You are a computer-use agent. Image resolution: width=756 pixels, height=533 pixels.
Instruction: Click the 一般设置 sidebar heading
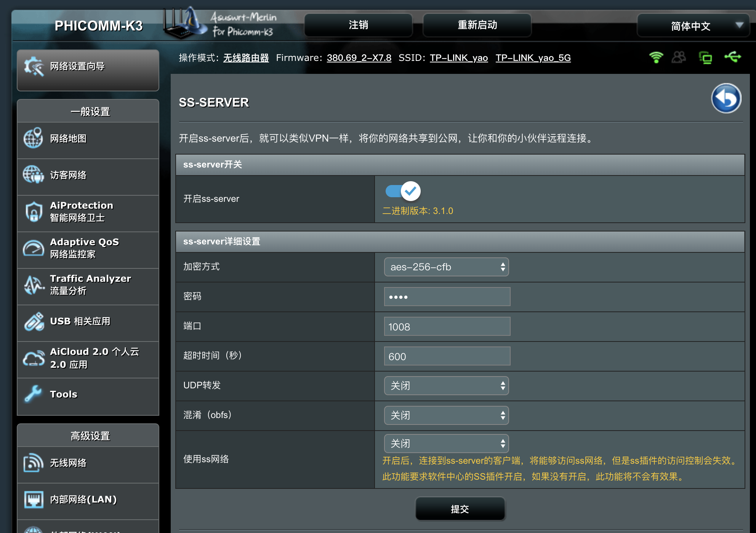pyautogui.click(x=90, y=112)
